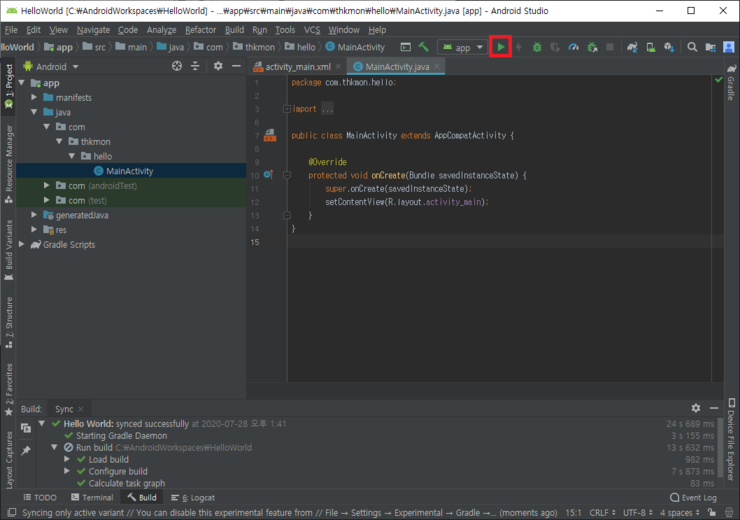Viewport: 740px width, 520px height.
Task: Toggle the Gradle side panel
Action: 731,86
